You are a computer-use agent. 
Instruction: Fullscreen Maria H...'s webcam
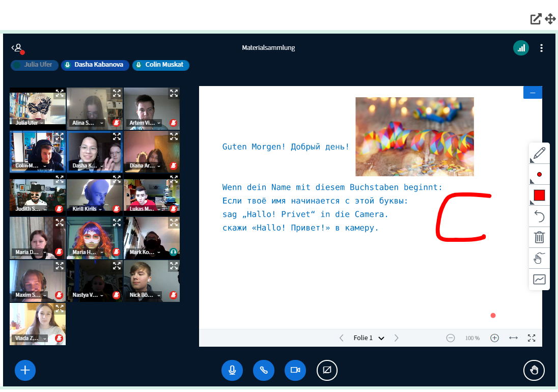(117, 222)
